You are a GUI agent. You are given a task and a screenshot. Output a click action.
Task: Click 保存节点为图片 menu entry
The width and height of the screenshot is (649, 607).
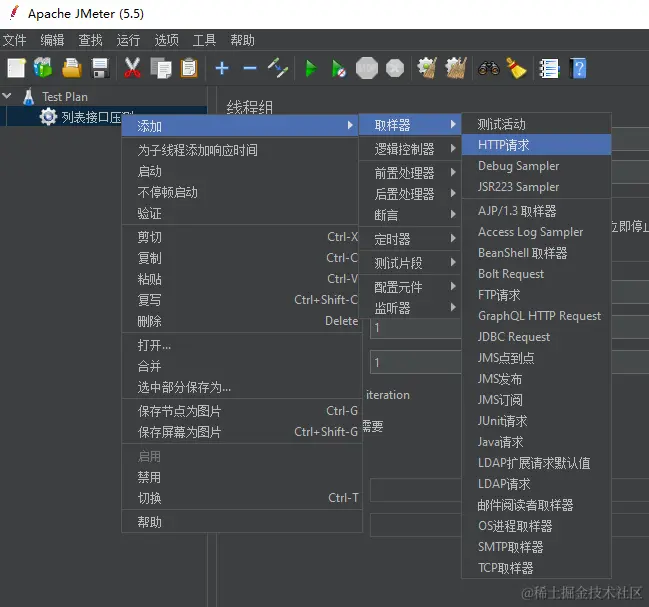pos(242,411)
